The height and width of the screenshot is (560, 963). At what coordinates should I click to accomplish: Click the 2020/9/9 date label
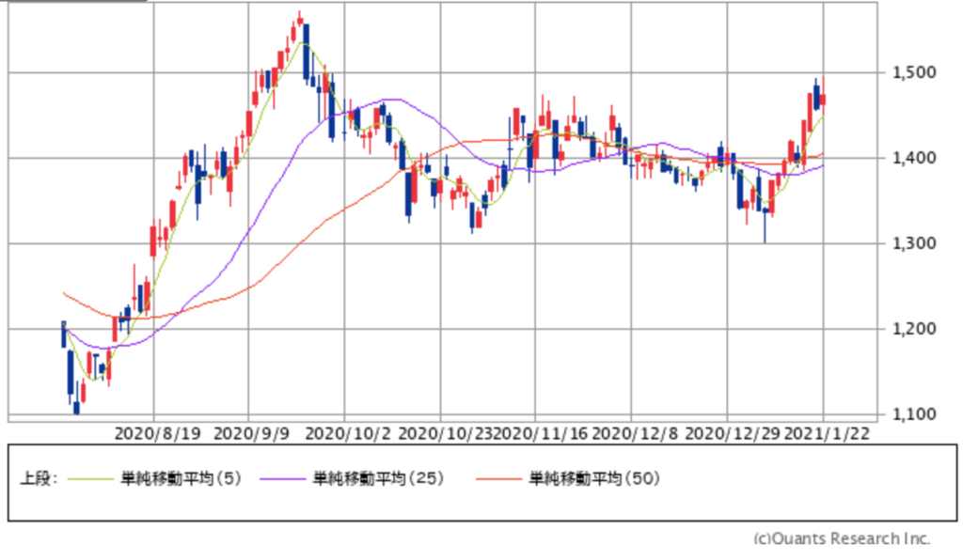click(x=251, y=434)
